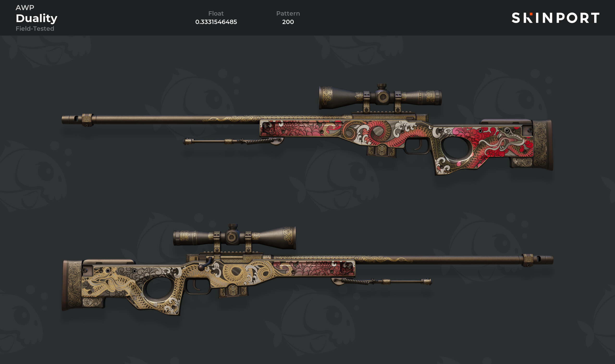
Task: Click the bottom rifle's scope
Action: (x=234, y=237)
